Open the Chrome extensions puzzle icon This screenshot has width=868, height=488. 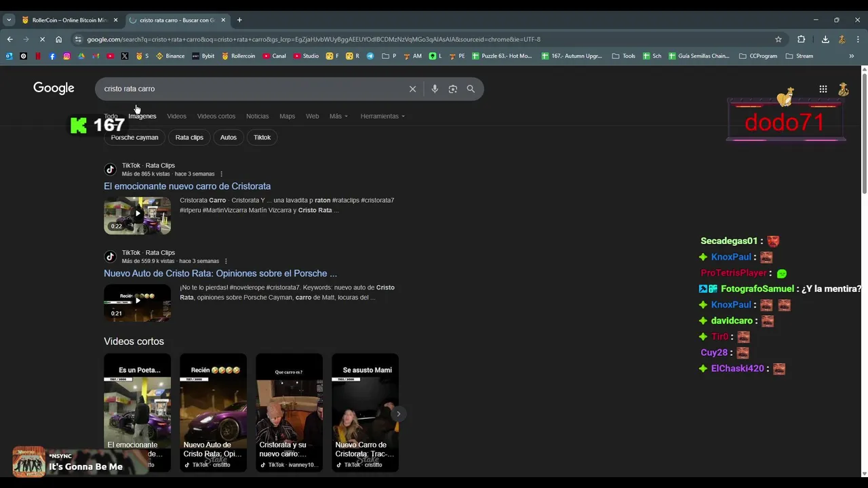pyautogui.click(x=801, y=39)
